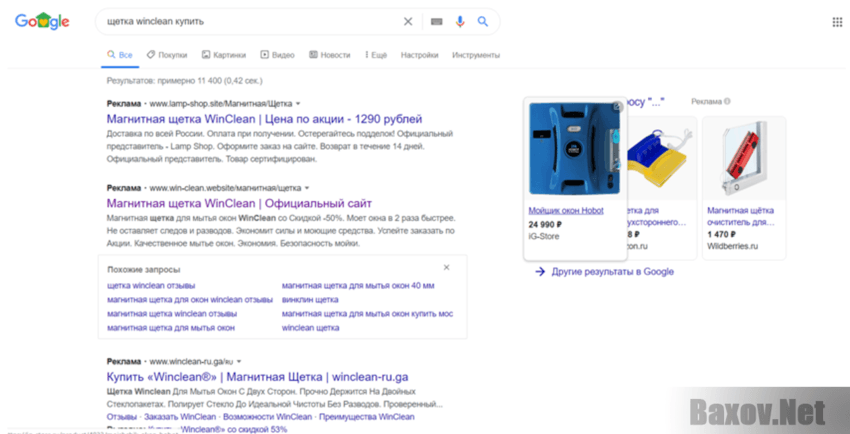Select the Все tab
850x434 pixels.
[x=120, y=55]
